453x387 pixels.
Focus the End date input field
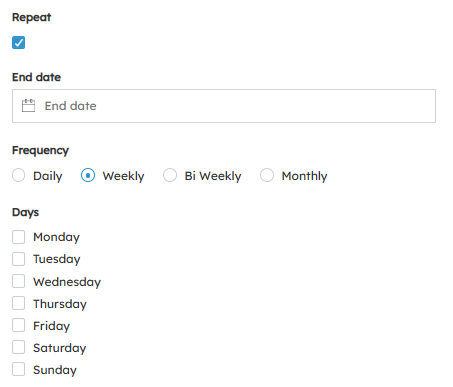(224, 106)
